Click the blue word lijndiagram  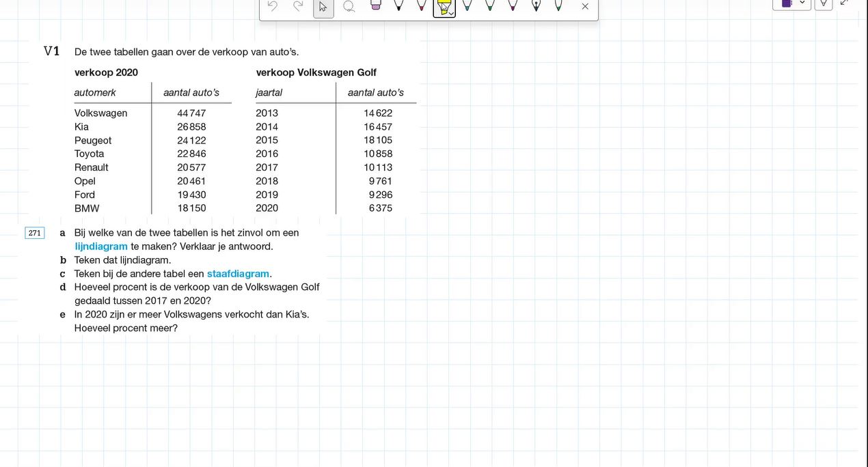[x=101, y=246]
